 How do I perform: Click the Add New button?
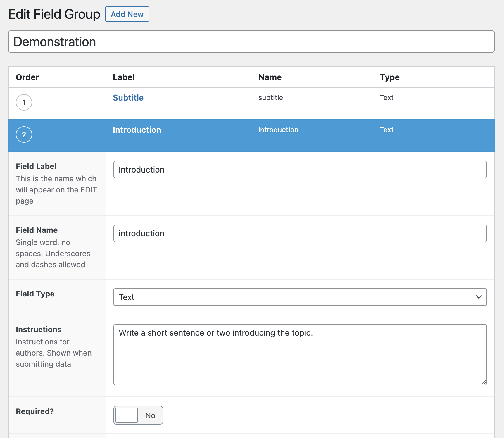[127, 14]
